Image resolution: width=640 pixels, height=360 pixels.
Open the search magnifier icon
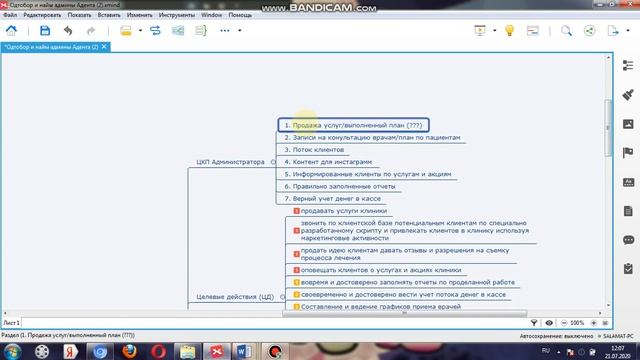[566, 31]
